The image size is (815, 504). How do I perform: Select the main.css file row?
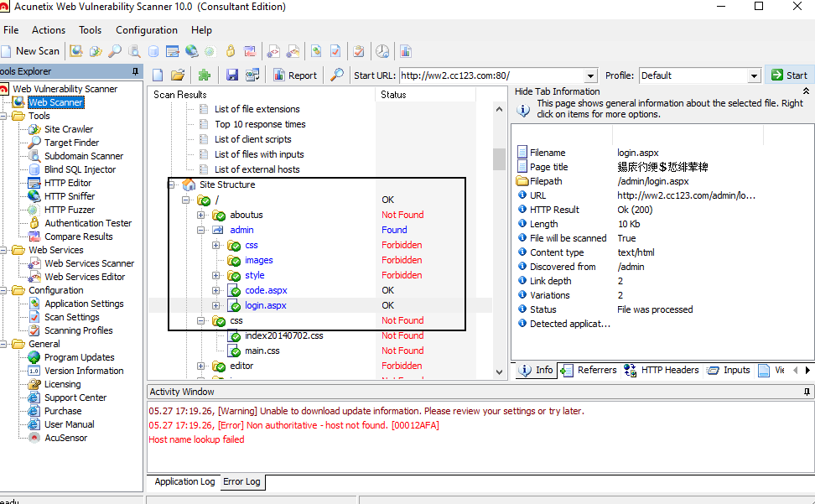pos(262,351)
